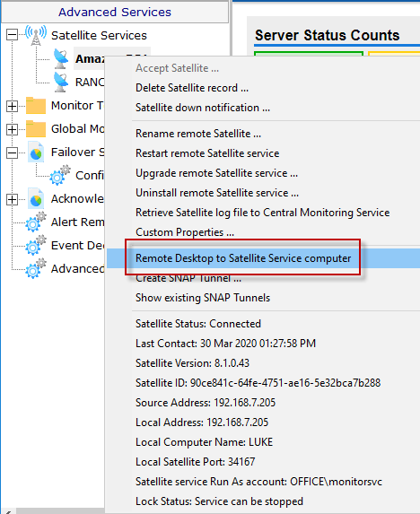The height and width of the screenshot is (514, 420).
Task: Select the Satellite Services tree label
Action: coord(99,35)
